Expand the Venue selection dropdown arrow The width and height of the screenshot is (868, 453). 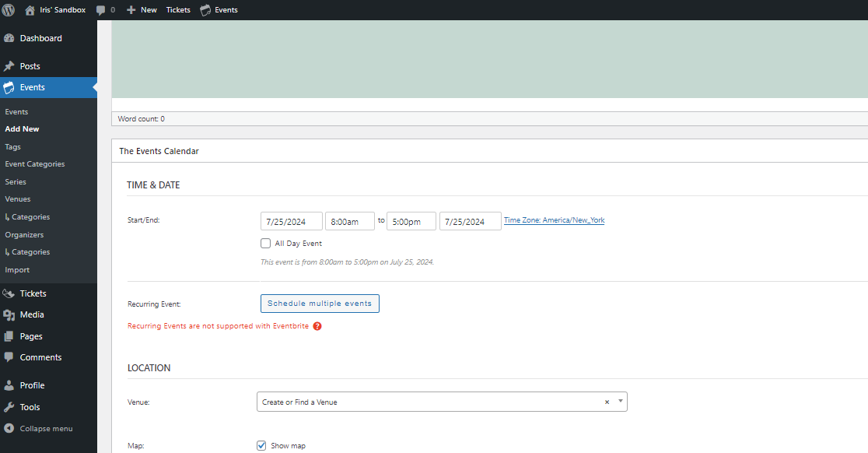[620, 401]
